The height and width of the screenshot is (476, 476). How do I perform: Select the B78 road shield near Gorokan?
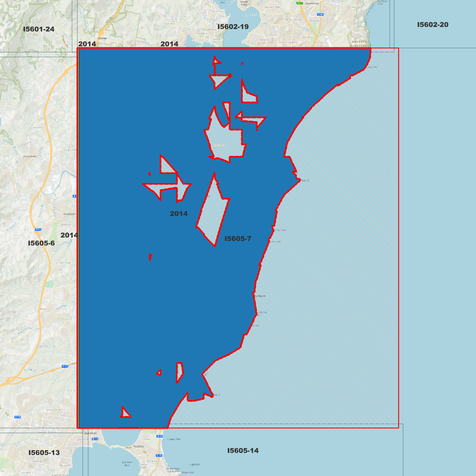(x=95, y=438)
